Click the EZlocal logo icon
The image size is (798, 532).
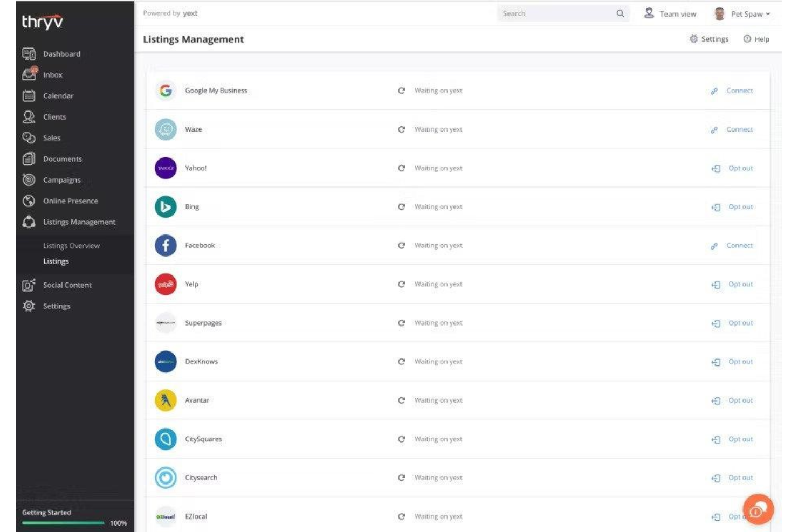click(x=166, y=516)
